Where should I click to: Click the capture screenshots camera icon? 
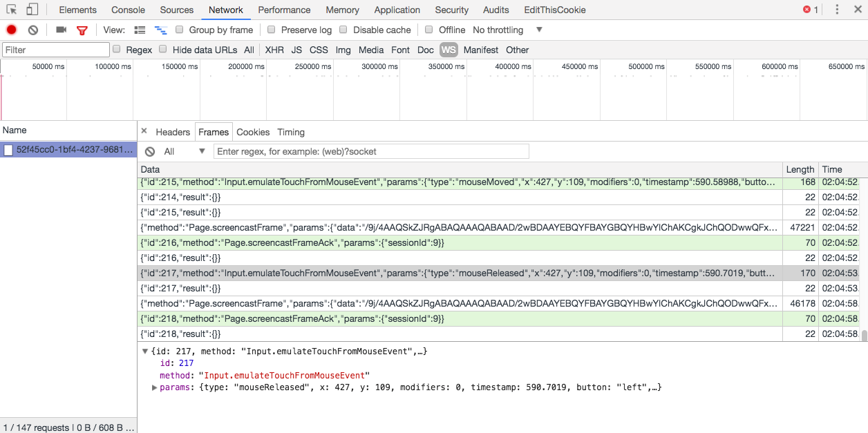[x=62, y=30]
